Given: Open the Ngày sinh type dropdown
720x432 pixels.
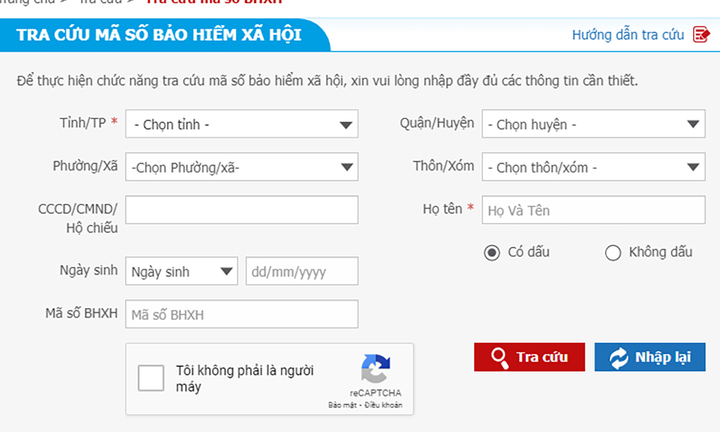Looking at the screenshot, I should (x=181, y=271).
